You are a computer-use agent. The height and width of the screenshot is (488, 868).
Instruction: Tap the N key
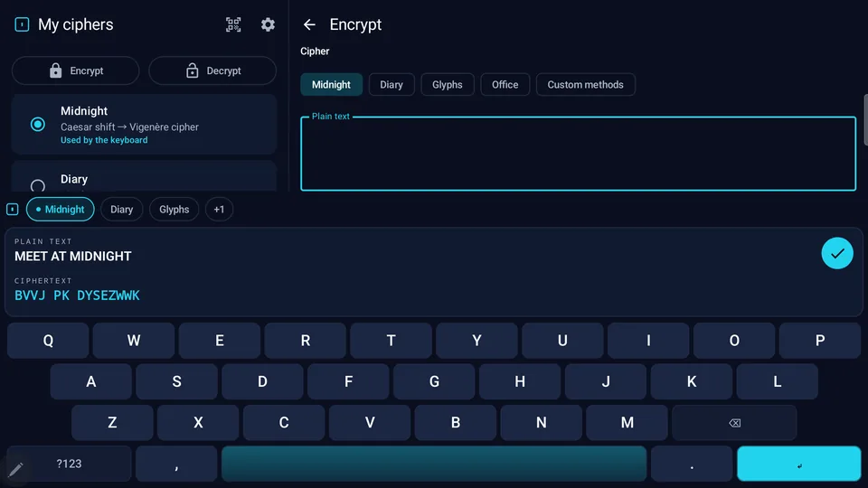click(x=542, y=423)
